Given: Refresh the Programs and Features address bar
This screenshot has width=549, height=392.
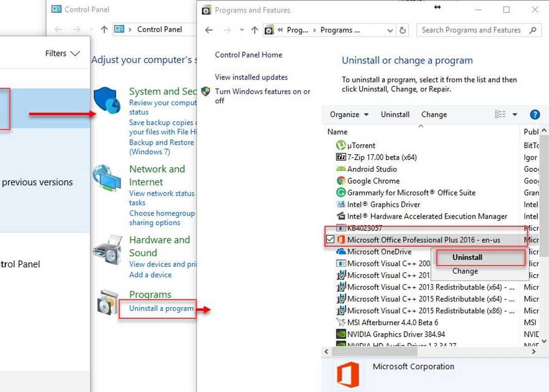Looking at the screenshot, I should tap(402, 31).
